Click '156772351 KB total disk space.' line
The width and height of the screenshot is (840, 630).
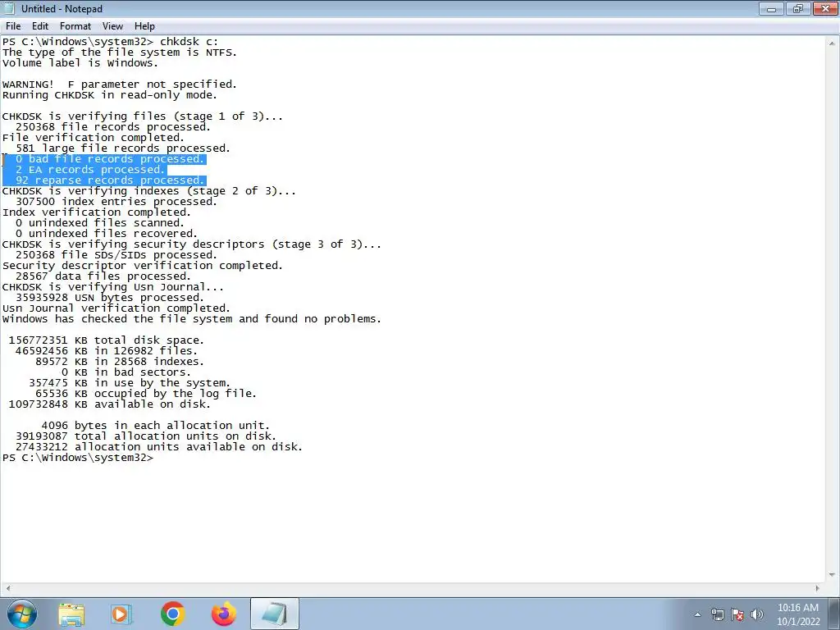pyautogui.click(x=107, y=340)
